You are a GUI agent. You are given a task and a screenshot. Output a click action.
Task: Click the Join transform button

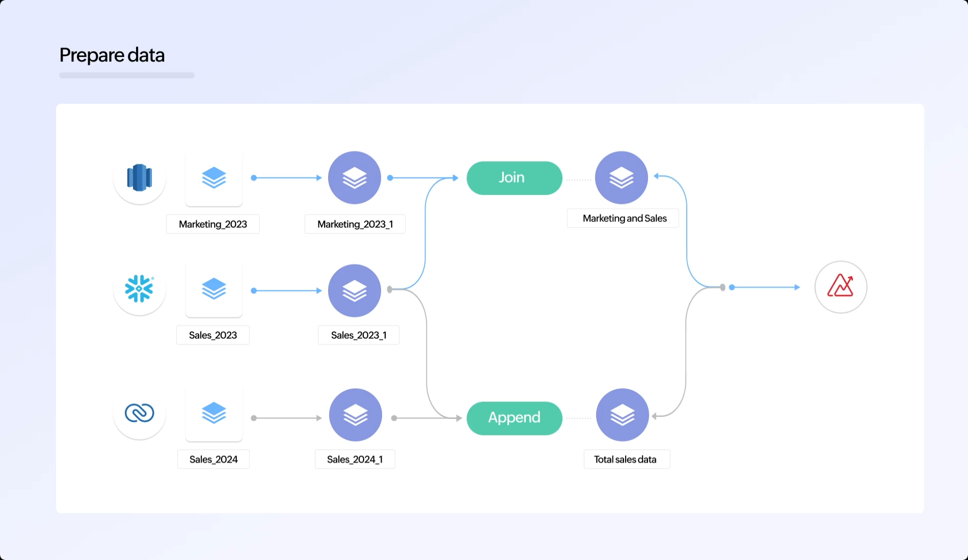[514, 178]
